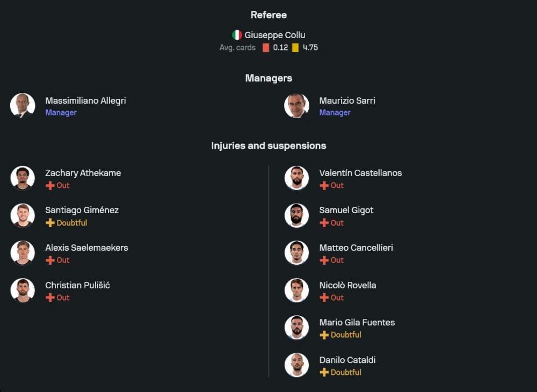Select the Maurizio Sarri name link
The image size is (537, 392).
[347, 100]
